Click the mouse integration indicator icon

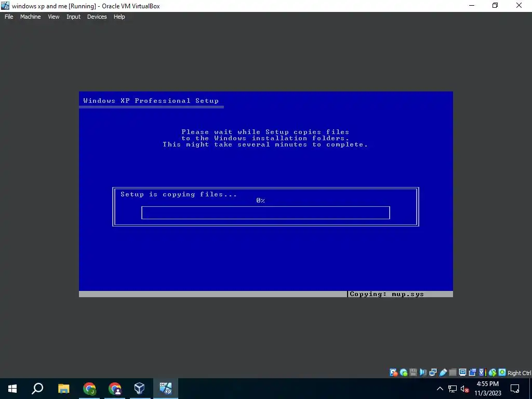[x=493, y=373]
